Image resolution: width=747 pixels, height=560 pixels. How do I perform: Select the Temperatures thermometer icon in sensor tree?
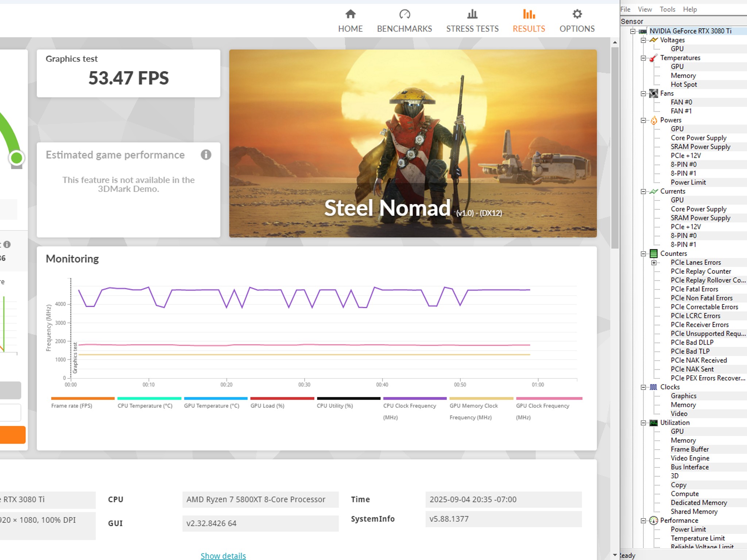click(x=654, y=58)
